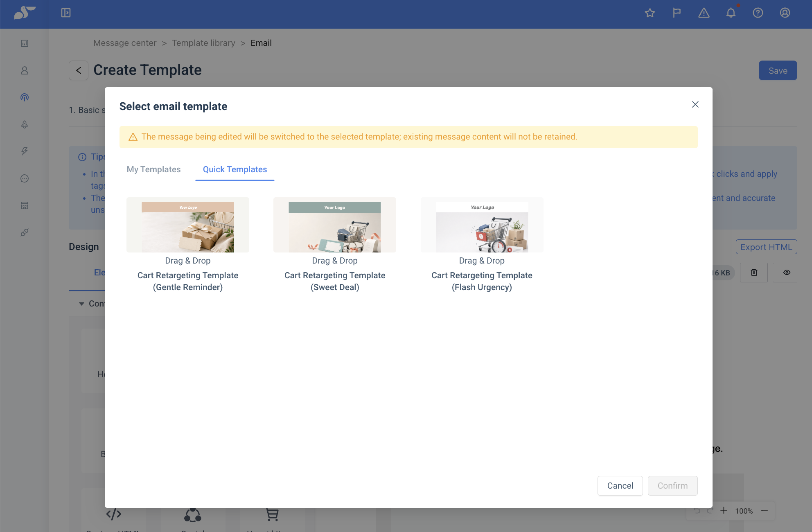The width and height of the screenshot is (812, 532).
Task: Click the eye preview icon
Action: [x=786, y=273]
